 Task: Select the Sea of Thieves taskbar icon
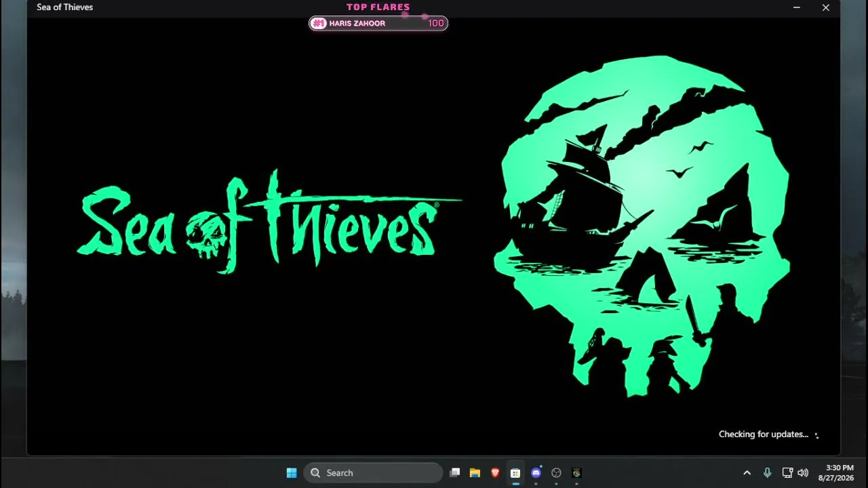576,473
